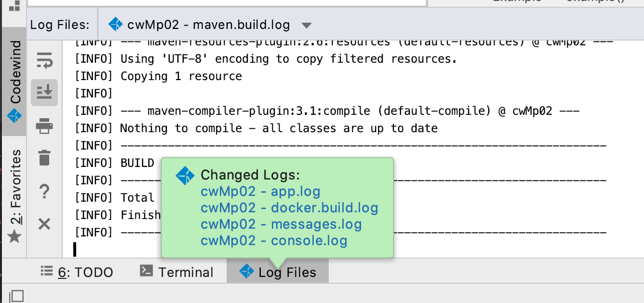
Task: Open the cwMp02 - app.log link
Action: [x=260, y=192]
